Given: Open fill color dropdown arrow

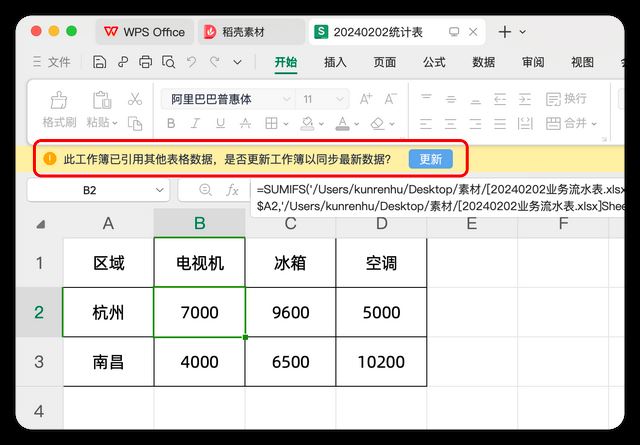Looking at the screenshot, I should 321,124.
